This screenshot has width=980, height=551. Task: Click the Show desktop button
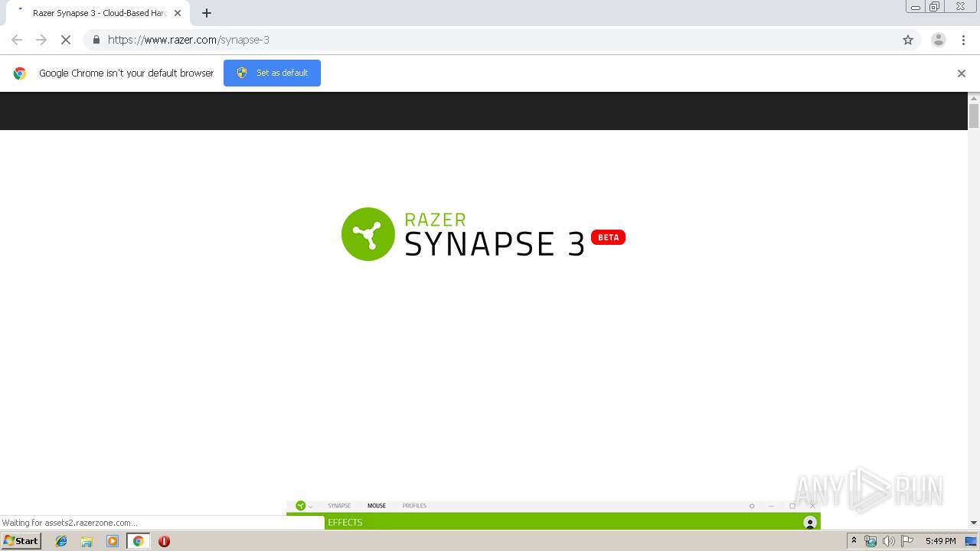pos(971,541)
